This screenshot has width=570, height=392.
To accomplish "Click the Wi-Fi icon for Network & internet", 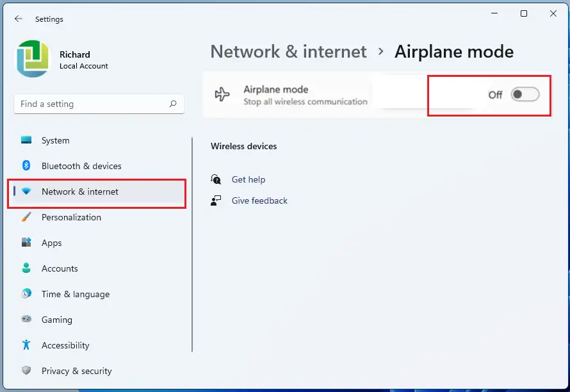I will (x=26, y=192).
